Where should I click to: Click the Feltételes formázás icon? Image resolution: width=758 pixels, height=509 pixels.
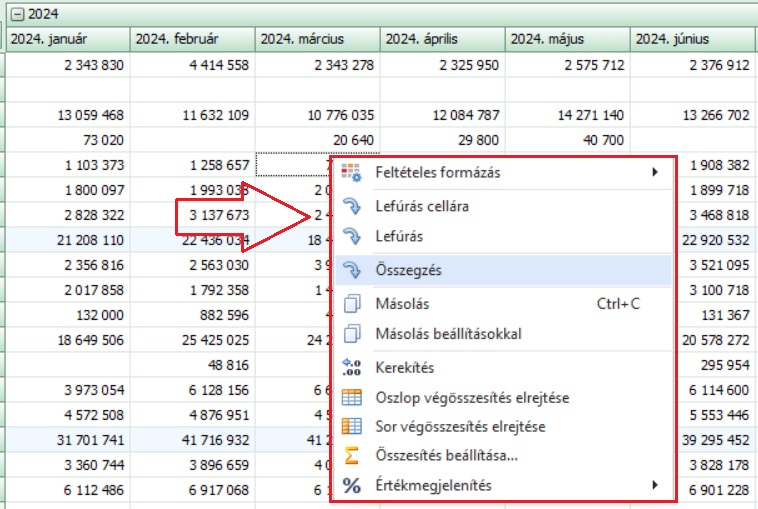(351, 173)
